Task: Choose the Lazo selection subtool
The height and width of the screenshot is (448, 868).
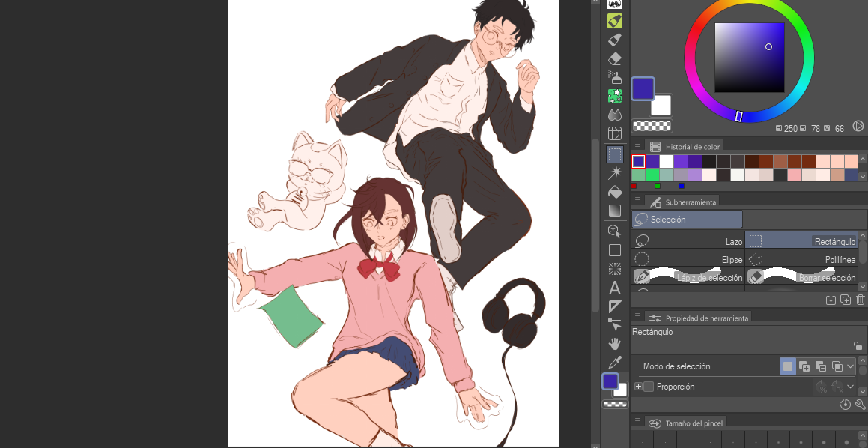Action: 688,241
